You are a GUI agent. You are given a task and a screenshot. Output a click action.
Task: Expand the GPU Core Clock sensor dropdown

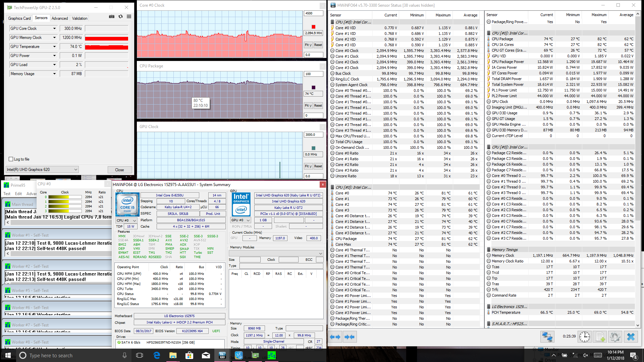[x=54, y=28]
